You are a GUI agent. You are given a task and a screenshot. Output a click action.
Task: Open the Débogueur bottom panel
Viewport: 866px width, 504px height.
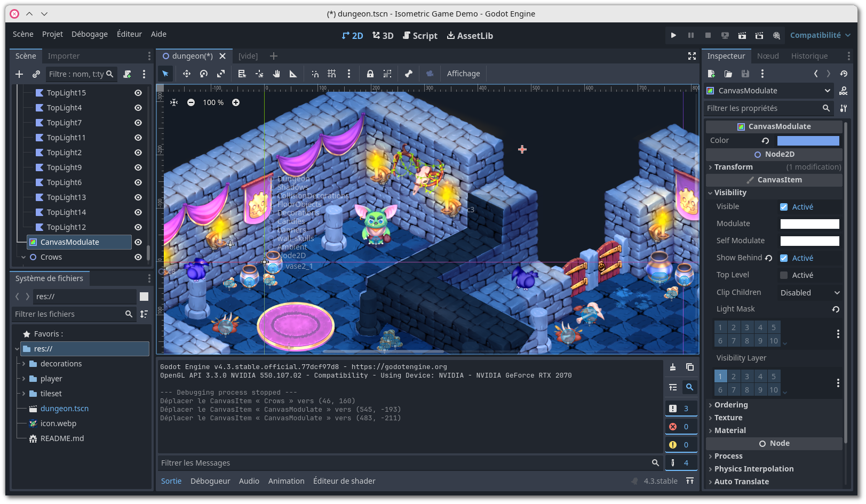click(210, 481)
